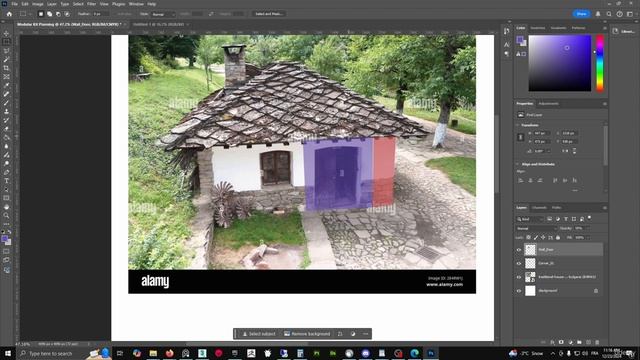Open the notifications bell icon
640x360 pixels.
point(598,14)
